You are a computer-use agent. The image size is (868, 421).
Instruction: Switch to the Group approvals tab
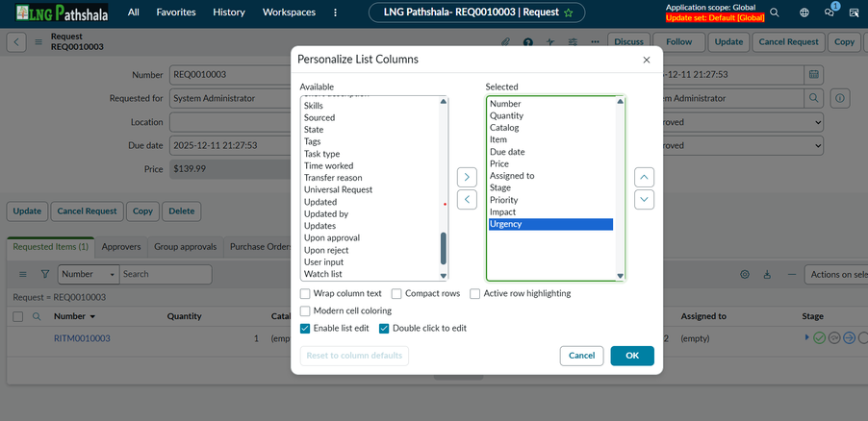pos(186,247)
